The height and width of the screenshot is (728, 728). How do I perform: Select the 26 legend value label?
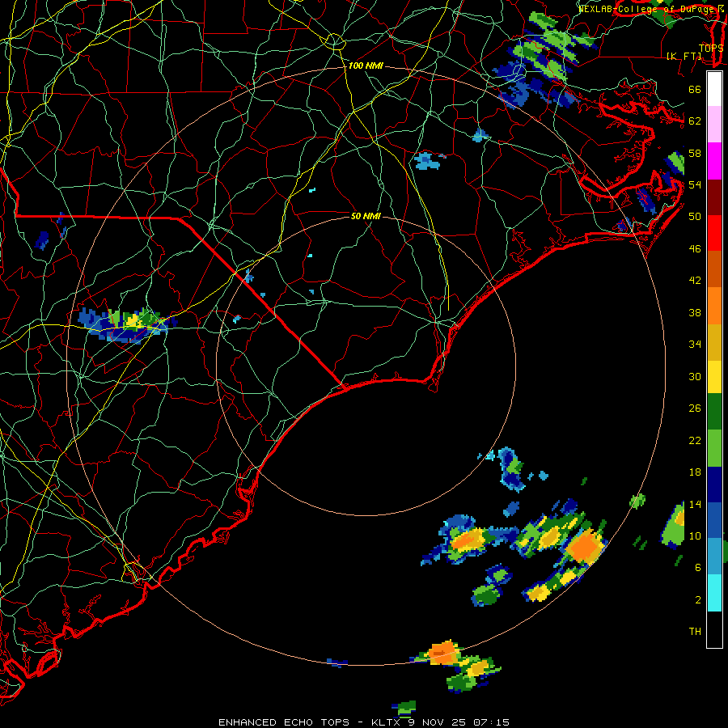coord(695,408)
